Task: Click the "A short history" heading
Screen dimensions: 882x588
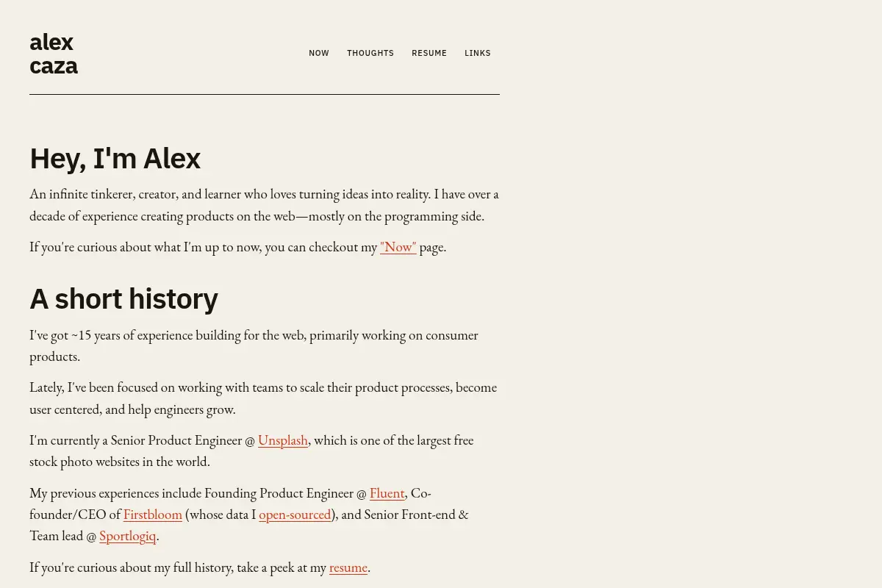Action: point(123,299)
